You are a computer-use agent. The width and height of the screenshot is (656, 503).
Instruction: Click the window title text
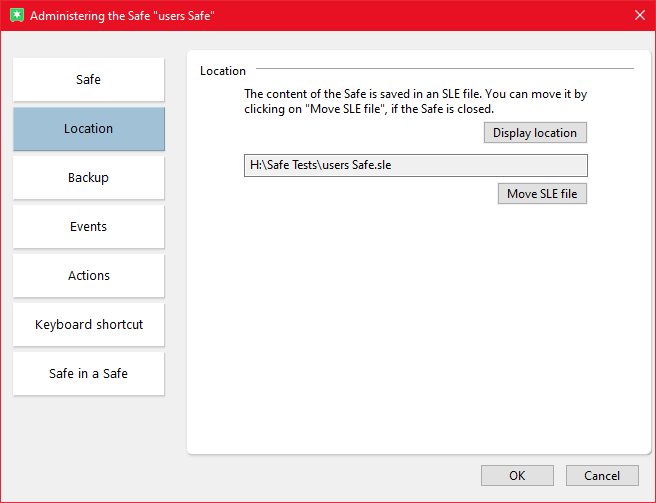122,16
